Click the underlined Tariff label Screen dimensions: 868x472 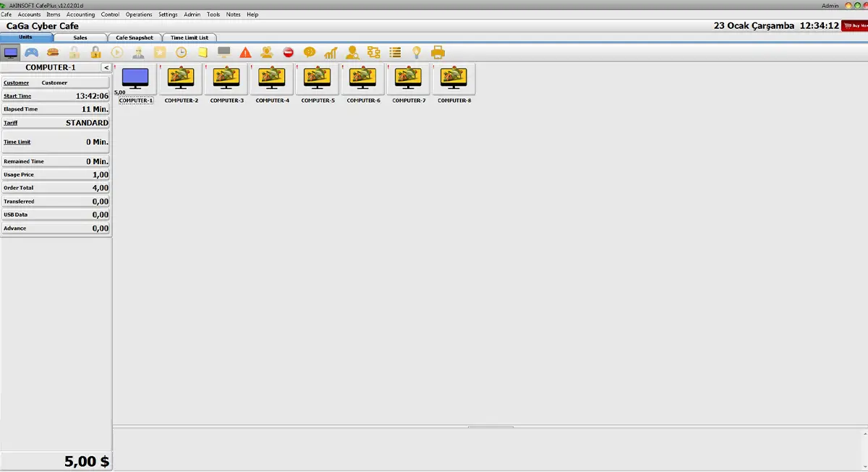click(x=10, y=123)
